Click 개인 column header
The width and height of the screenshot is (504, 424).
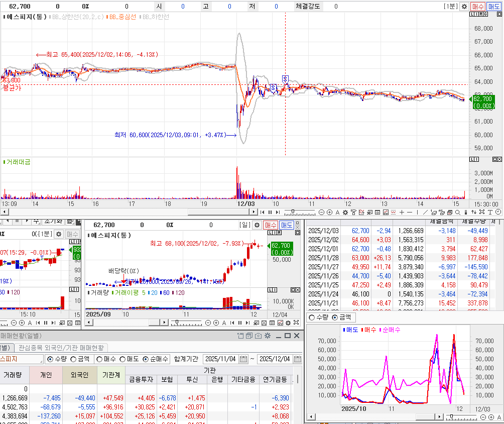coord(46,375)
